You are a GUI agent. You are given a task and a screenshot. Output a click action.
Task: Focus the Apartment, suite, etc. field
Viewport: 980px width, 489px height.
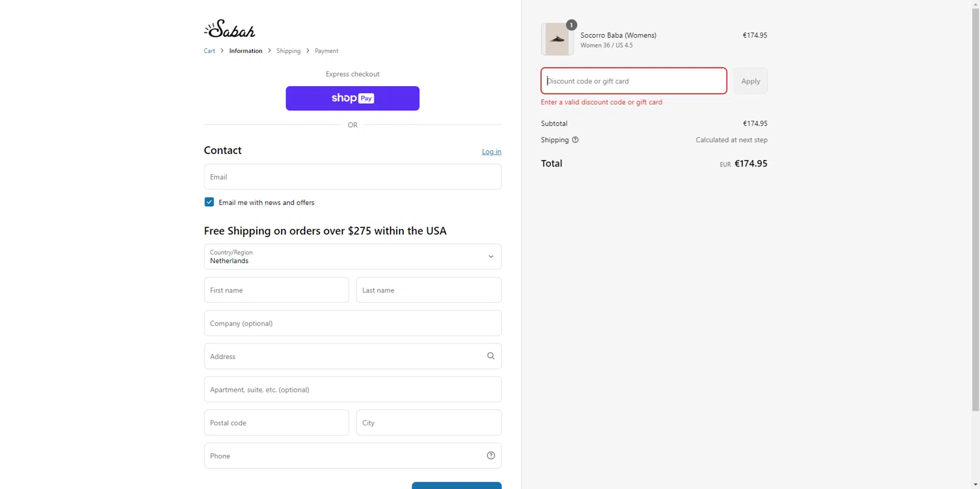353,390
